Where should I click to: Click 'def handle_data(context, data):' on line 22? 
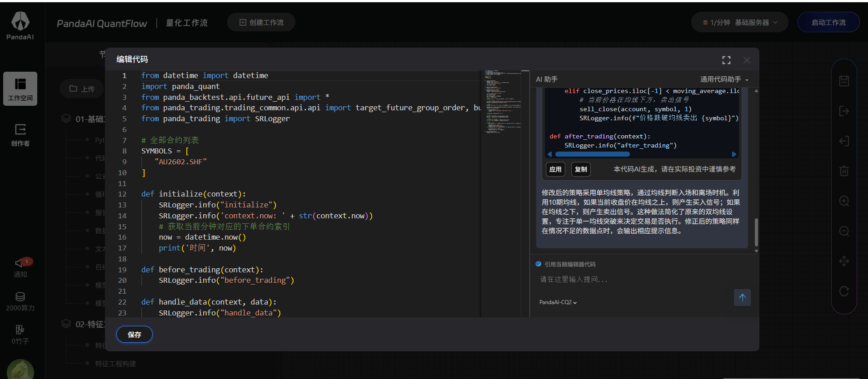(209, 302)
